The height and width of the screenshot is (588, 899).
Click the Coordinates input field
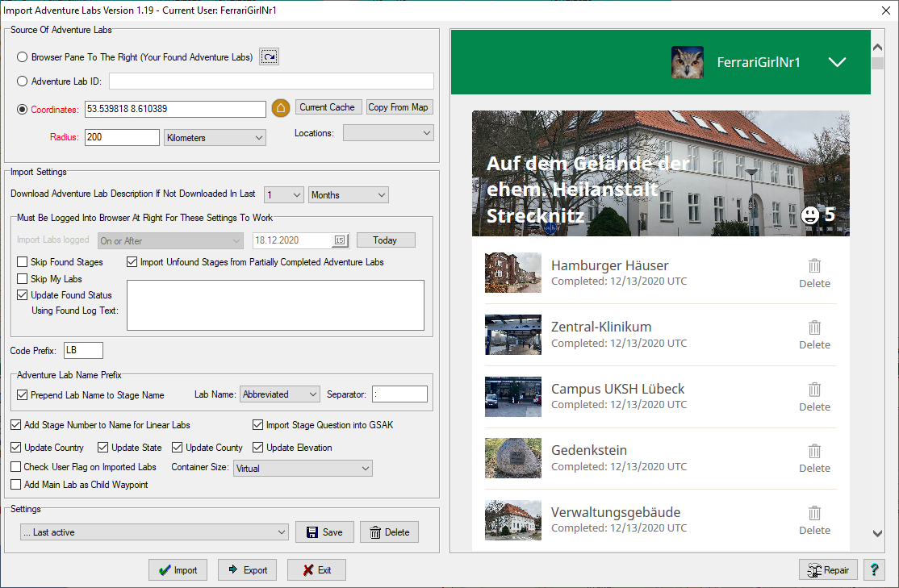click(175, 109)
